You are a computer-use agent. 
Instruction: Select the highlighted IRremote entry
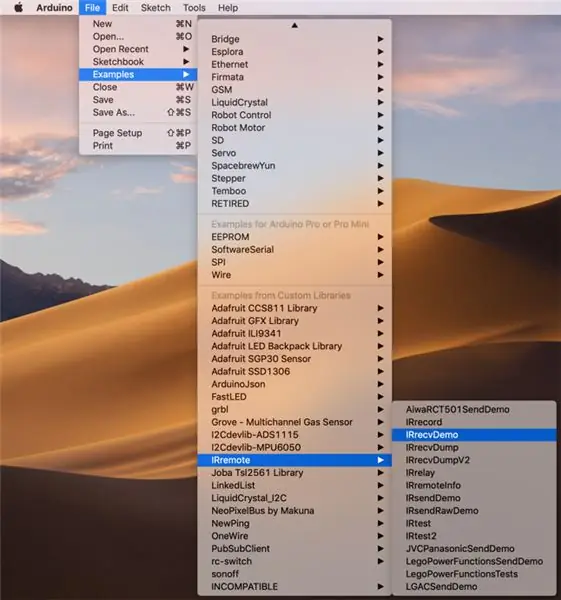294,460
